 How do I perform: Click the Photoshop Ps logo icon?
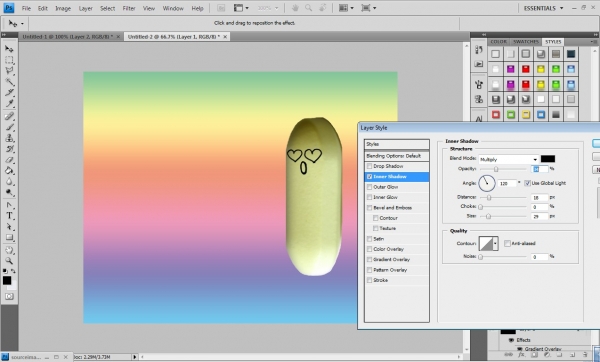coord(8,8)
